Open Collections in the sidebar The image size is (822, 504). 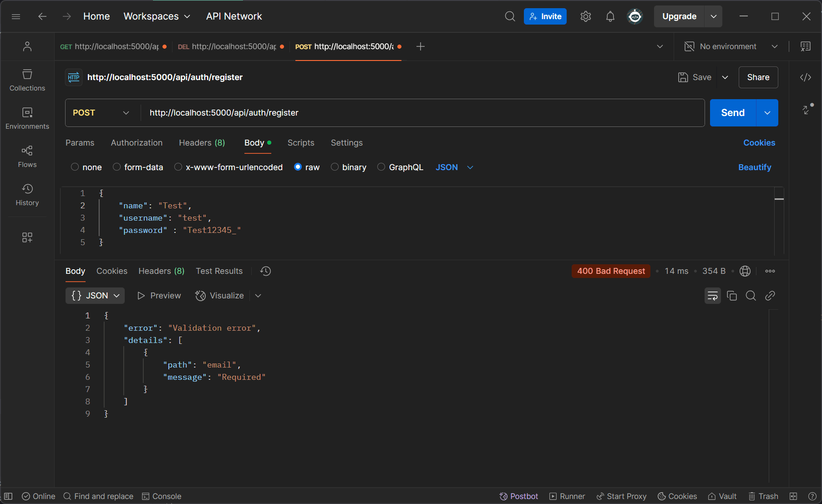click(x=27, y=80)
